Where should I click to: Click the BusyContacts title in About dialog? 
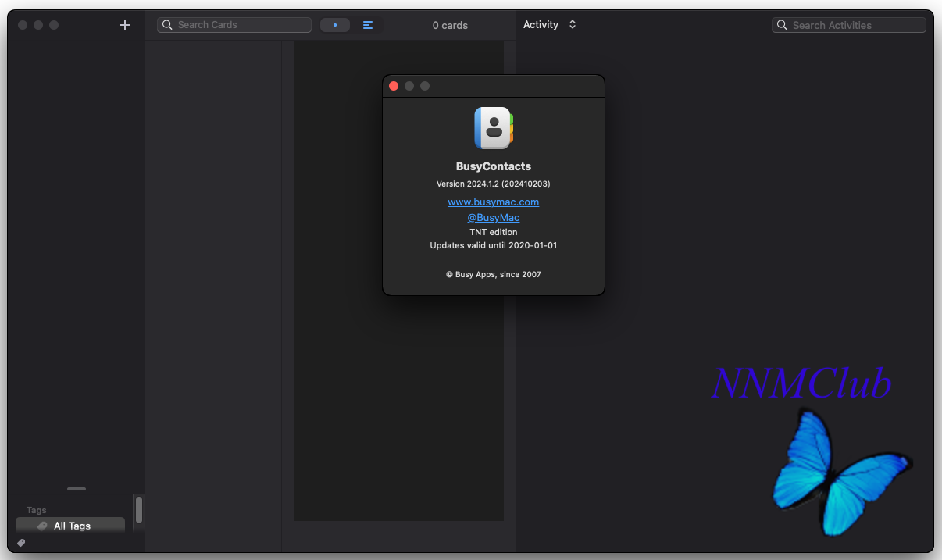(494, 166)
